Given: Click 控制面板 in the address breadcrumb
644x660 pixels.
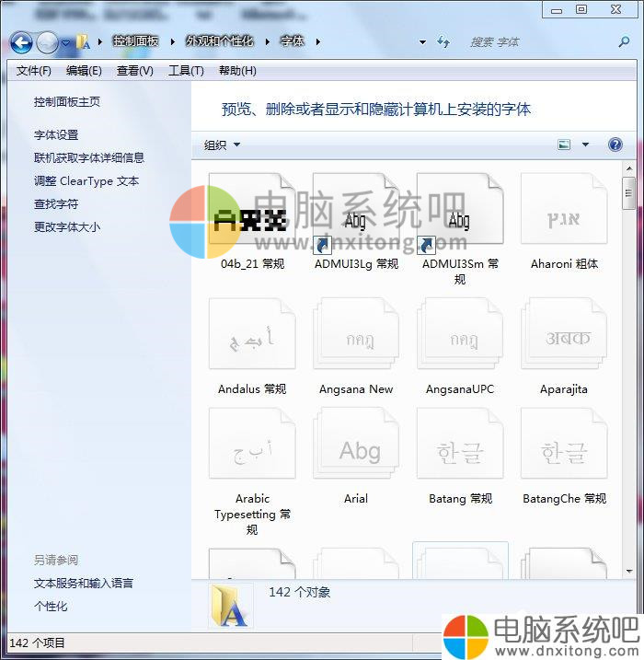Looking at the screenshot, I should click(x=135, y=41).
